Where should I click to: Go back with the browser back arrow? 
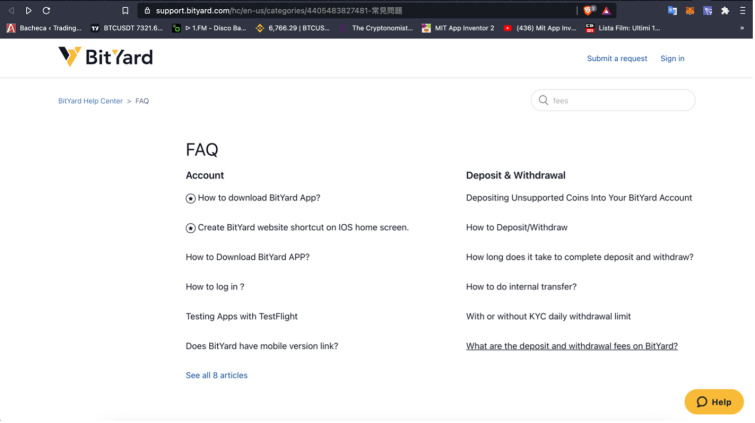(x=11, y=10)
